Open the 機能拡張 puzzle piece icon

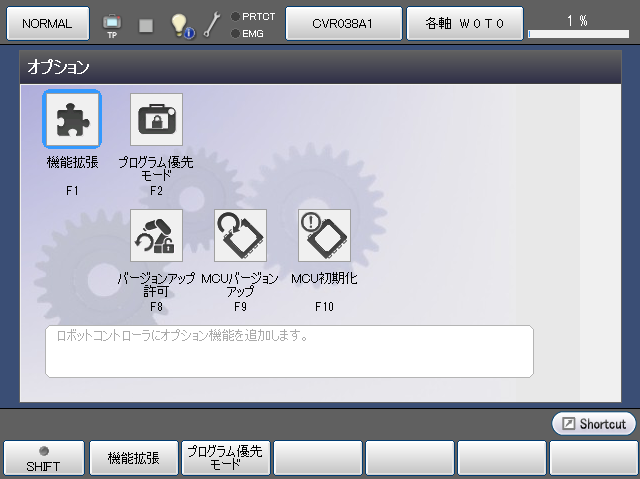click(x=71, y=120)
